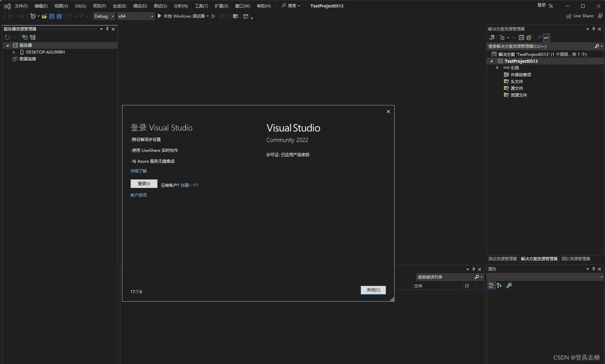Click the Save single-disk icon
Screen dimensions: 605x364
pyautogui.click(x=52, y=16)
